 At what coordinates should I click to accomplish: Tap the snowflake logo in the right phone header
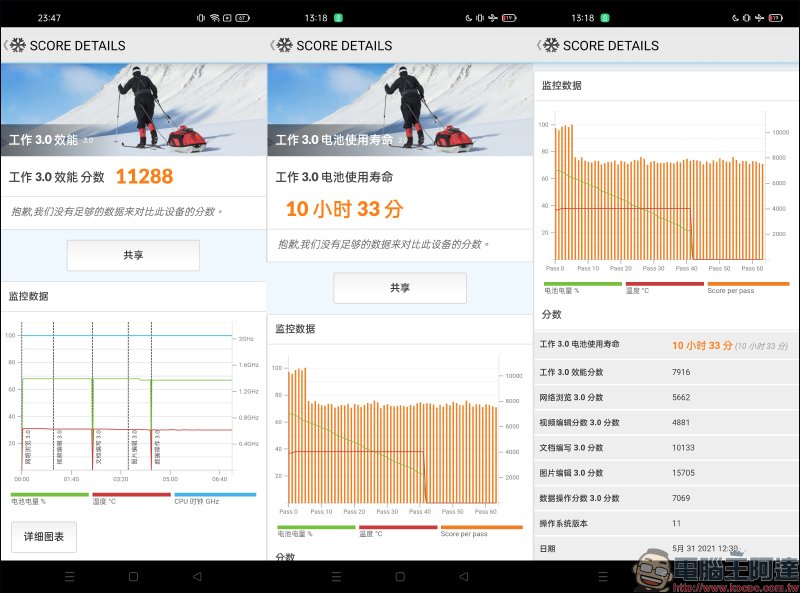pos(551,45)
